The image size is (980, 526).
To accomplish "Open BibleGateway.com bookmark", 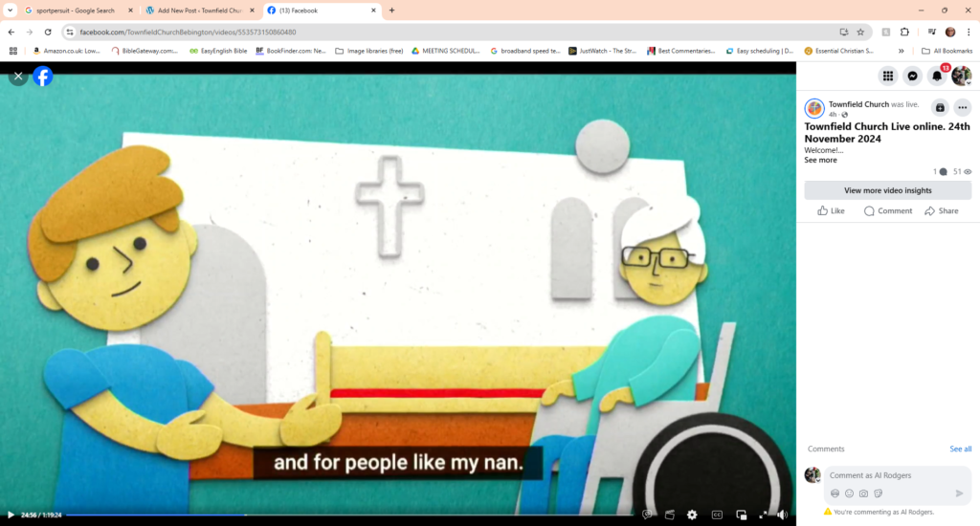I will point(145,52).
